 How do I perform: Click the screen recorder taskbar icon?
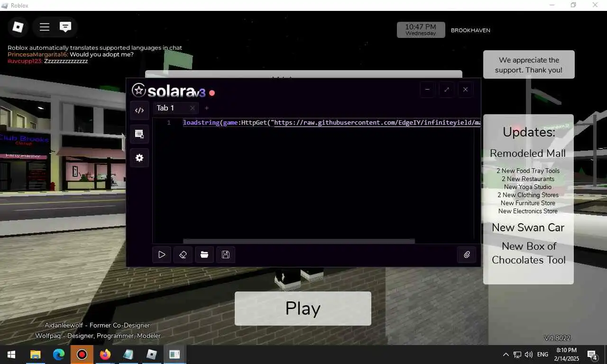point(82,355)
